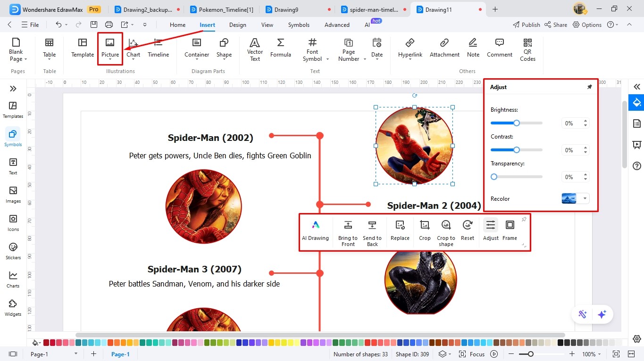Open the Images sidebar panel
Screen dimensions: 644x361
point(13,195)
